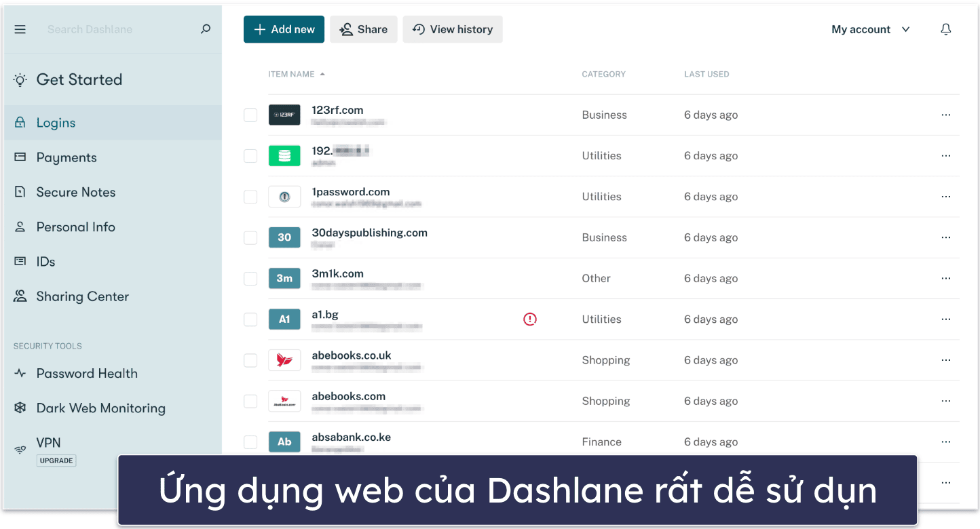Click the Business category of 123rf.com

[x=604, y=115]
